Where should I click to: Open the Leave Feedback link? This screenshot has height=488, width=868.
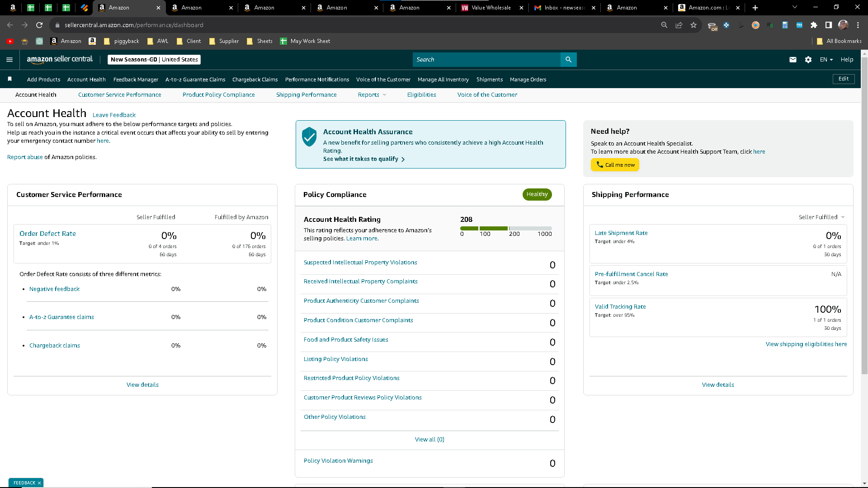114,115
